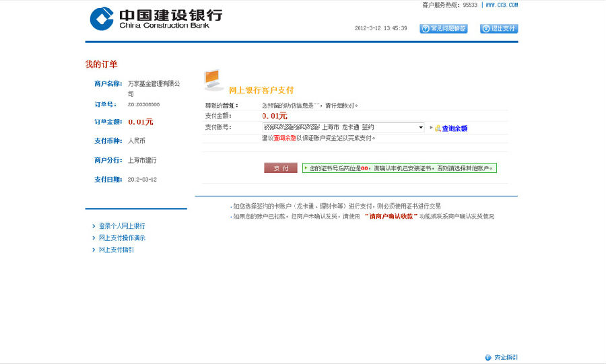Viewport: 606px width, 364px height.
Task: Open the 常见问题解答 FAQ button
Action: pos(444,28)
